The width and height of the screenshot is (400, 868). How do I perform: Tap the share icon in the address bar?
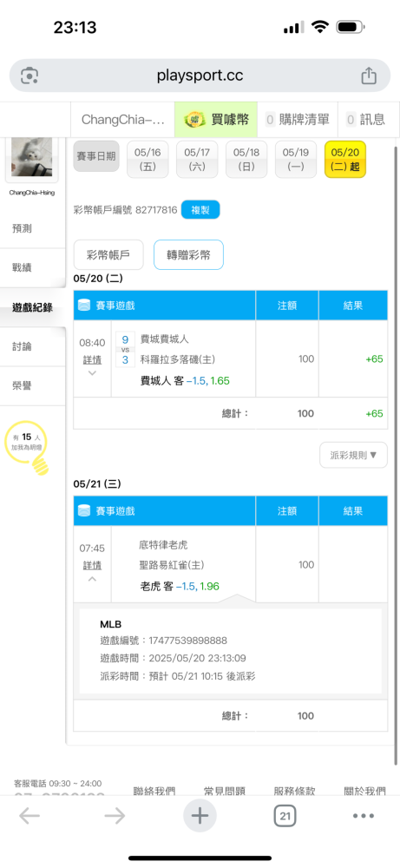tap(369, 76)
